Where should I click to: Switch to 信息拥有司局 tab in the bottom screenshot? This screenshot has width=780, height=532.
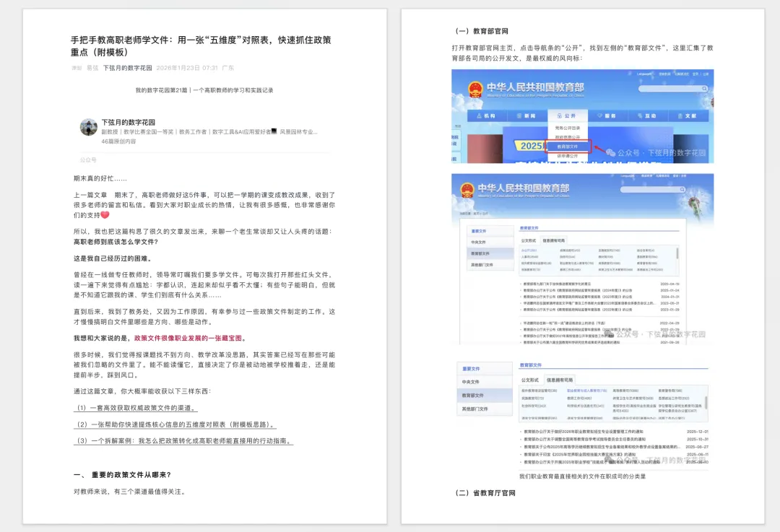point(560,380)
